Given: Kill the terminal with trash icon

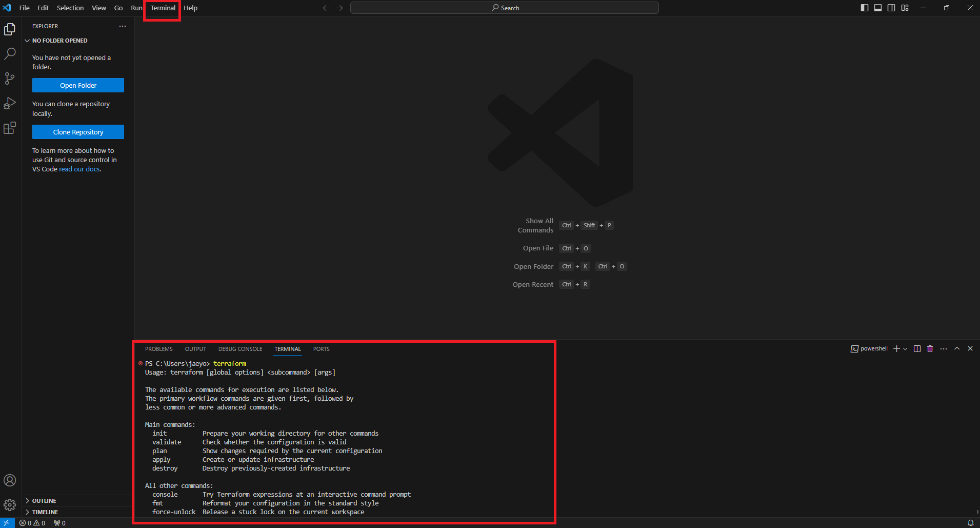Looking at the screenshot, I should (930, 348).
